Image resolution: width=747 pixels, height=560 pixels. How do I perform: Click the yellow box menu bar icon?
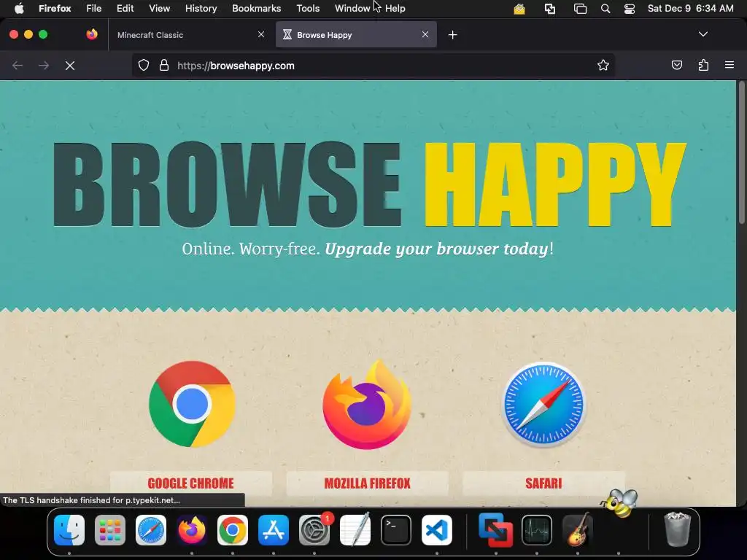click(519, 9)
